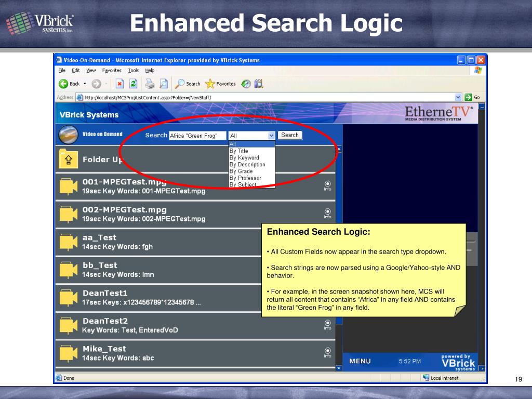
Task: Open the Help menu
Action: coord(150,70)
